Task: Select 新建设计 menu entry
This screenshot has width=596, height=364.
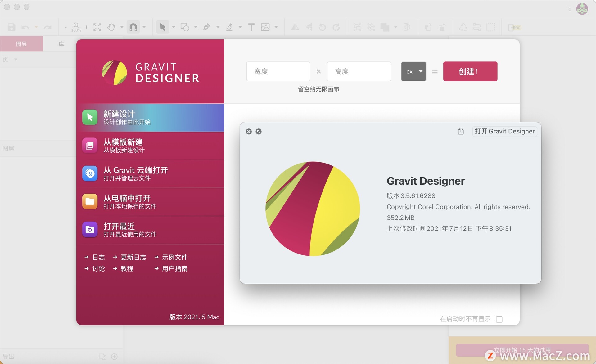Action: (150, 118)
